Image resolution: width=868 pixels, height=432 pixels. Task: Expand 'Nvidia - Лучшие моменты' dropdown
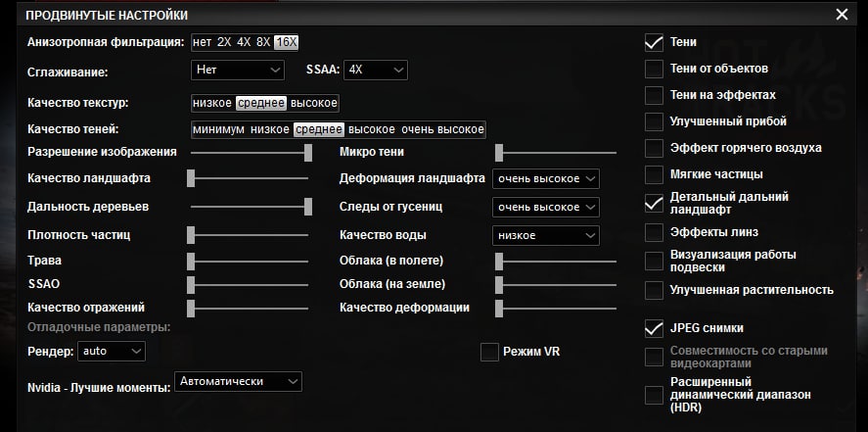click(x=238, y=381)
